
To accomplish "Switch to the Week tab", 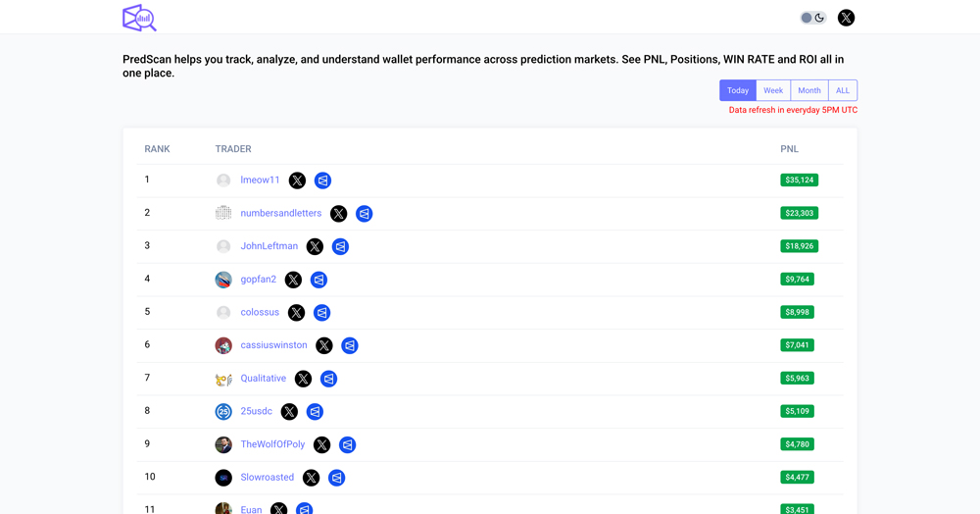I will pyautogui.click(x=773, y=90).
